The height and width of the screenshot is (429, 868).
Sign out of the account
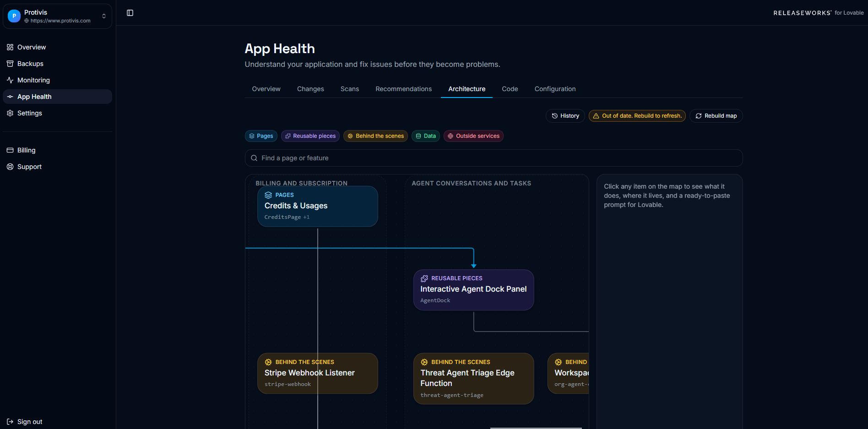(x=57, y=422)
